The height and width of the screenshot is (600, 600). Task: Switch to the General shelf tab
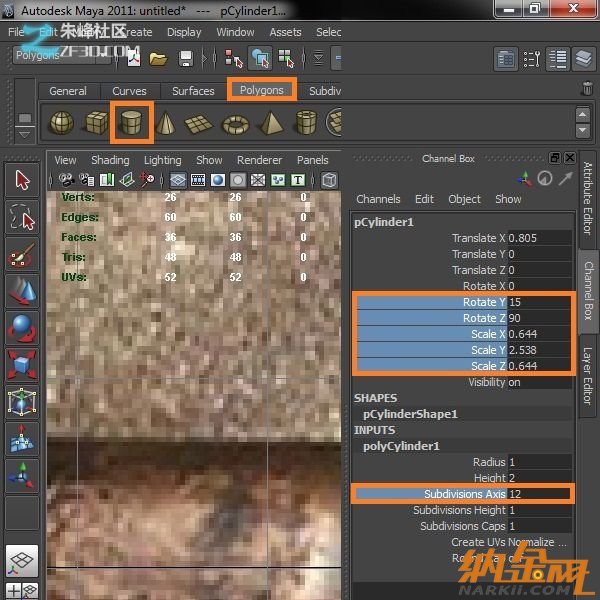coord(68,91)
